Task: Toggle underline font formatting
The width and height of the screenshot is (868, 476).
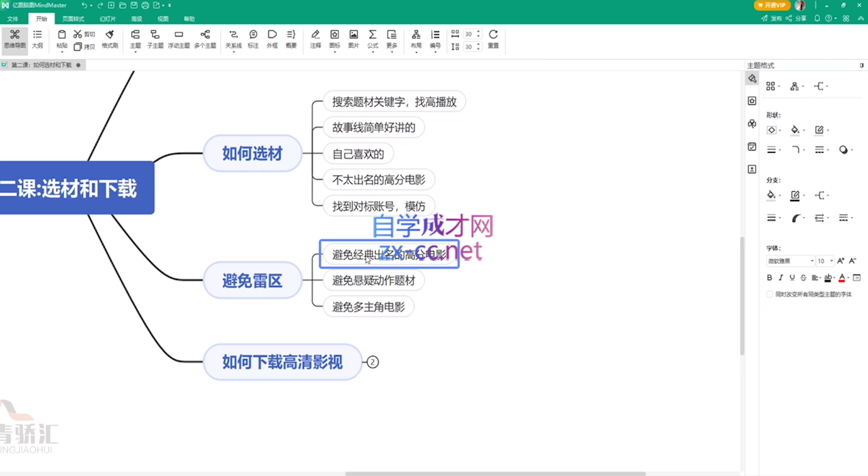Action: pos(792,278)
